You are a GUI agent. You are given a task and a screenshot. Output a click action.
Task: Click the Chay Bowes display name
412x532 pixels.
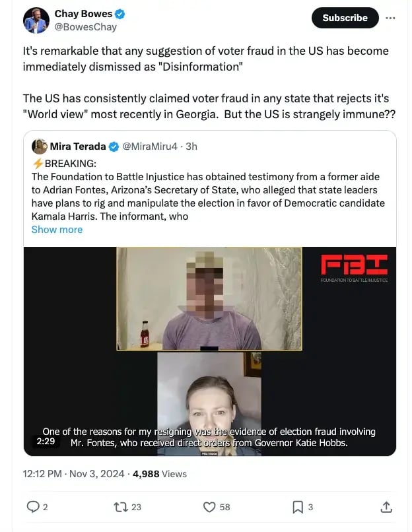[83, 14]
